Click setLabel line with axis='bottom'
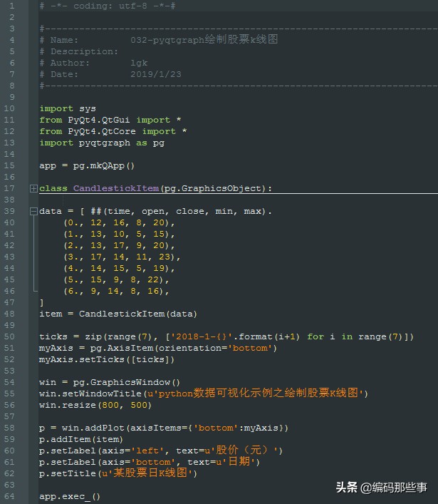 pyautogui.click(x=150, y=461)
